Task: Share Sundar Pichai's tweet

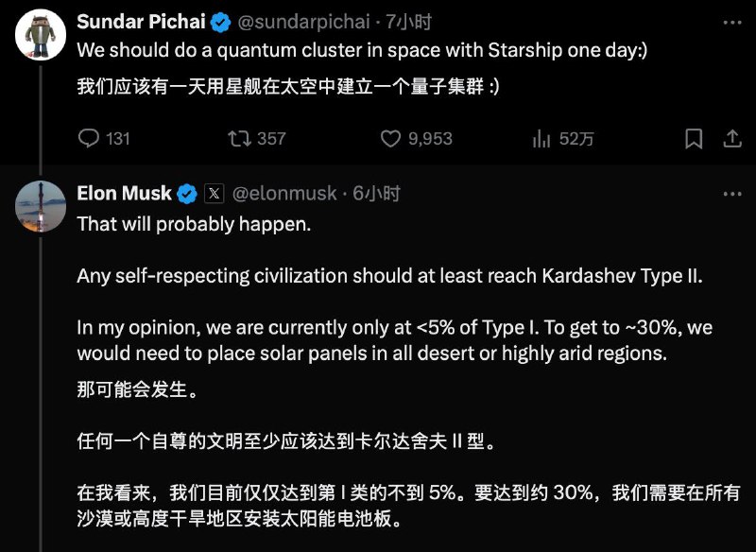Action: (731, 138)
